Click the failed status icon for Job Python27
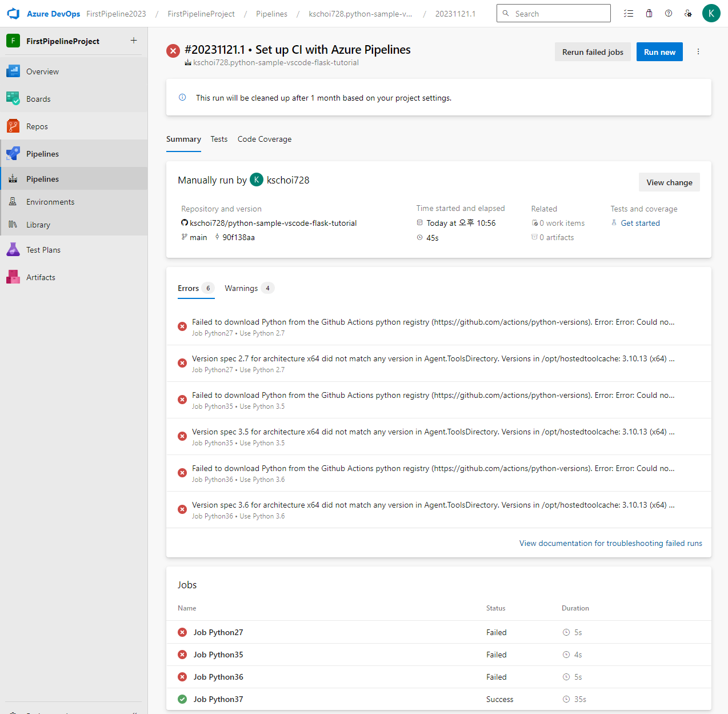Image resolution: width=728 pixels, height=714 pixels. click(182, 632)
